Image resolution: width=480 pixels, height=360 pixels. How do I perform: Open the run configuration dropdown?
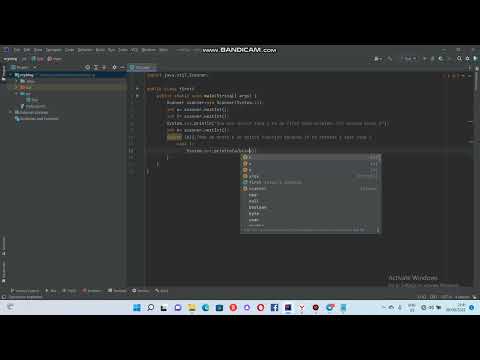coord(409,59)
